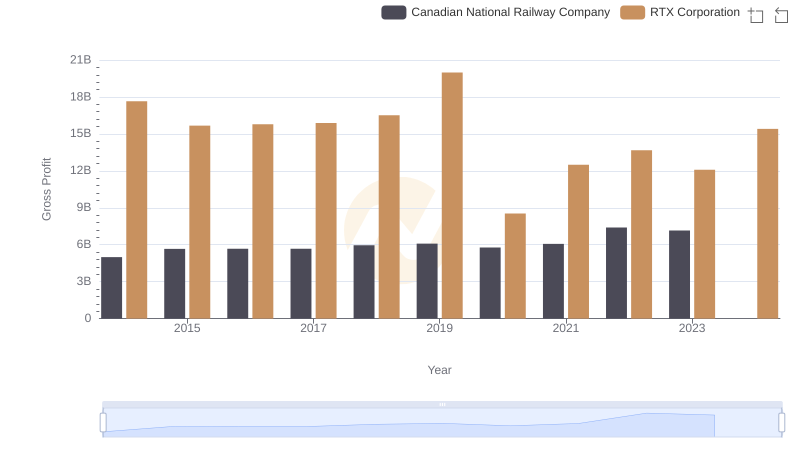This screenshot has width=800, height=461.
Task: Click the y-axis label 12B
Action: 81,170
